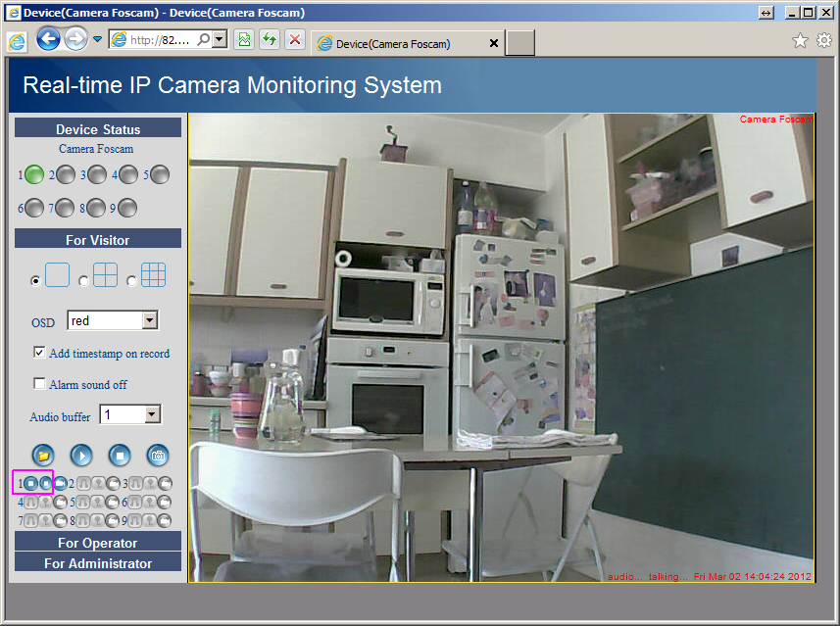Viewport: 840px width, 626px height.
Task: Toggle Compatibility View in the browser
Action: [244, 39]
